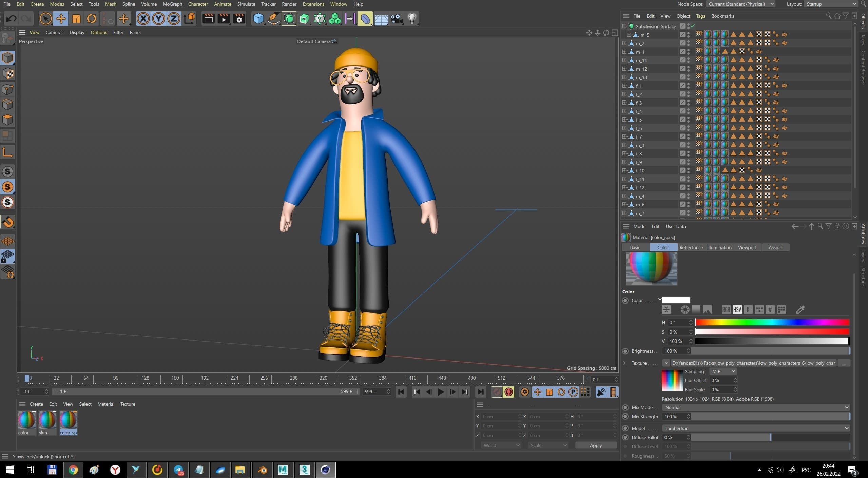Click the Camera object icon
The image size is (868, 478).
(x=397, y=19)
